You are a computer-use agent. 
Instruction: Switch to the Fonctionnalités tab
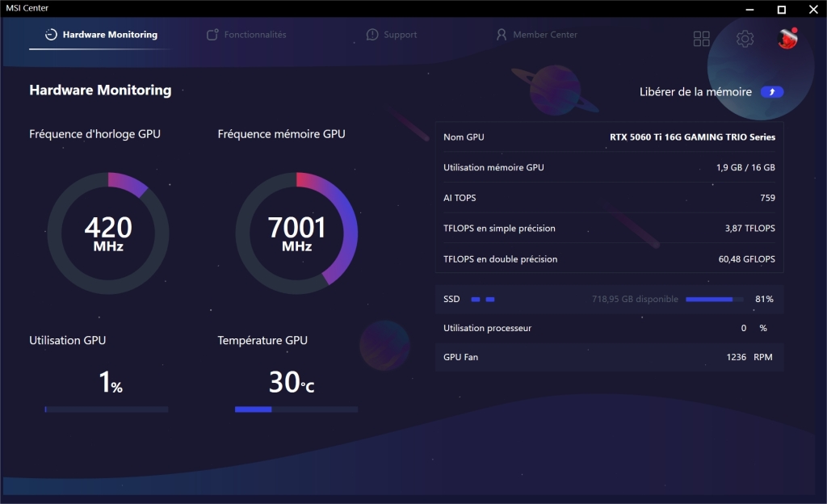(x=246, y=35)
